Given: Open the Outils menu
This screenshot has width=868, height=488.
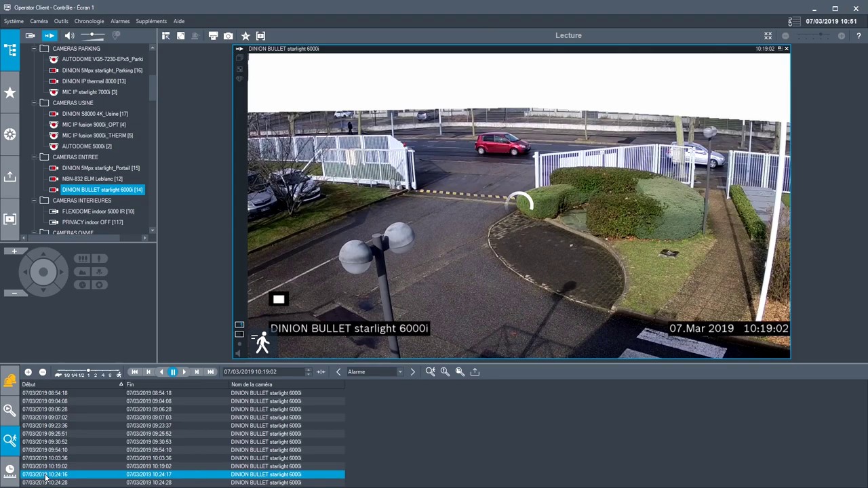Looking at the screenshot, I should (61, 21).
